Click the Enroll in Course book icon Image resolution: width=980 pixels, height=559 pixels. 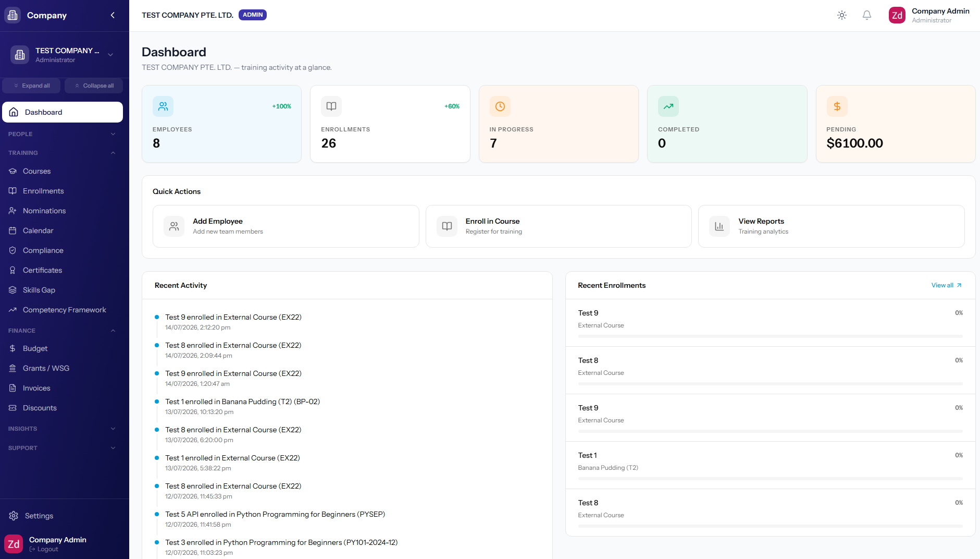pyautogui.click(x=447, y=226)
